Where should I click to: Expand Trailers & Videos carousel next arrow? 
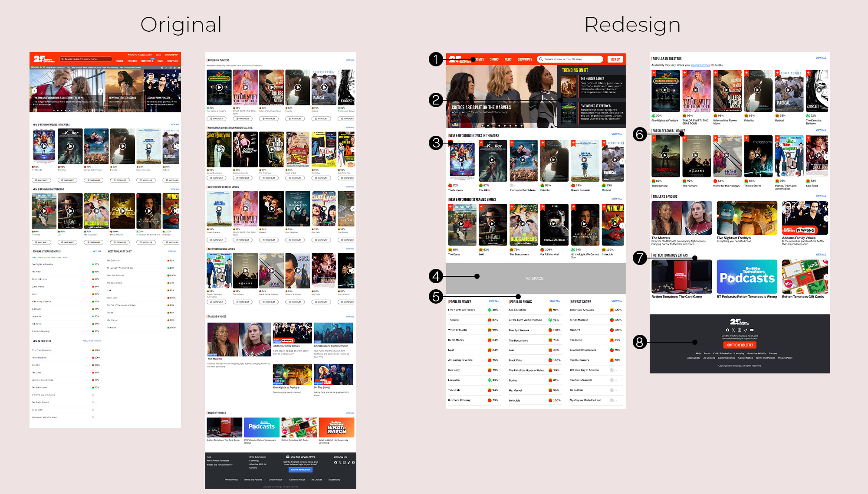pos(826,219)
